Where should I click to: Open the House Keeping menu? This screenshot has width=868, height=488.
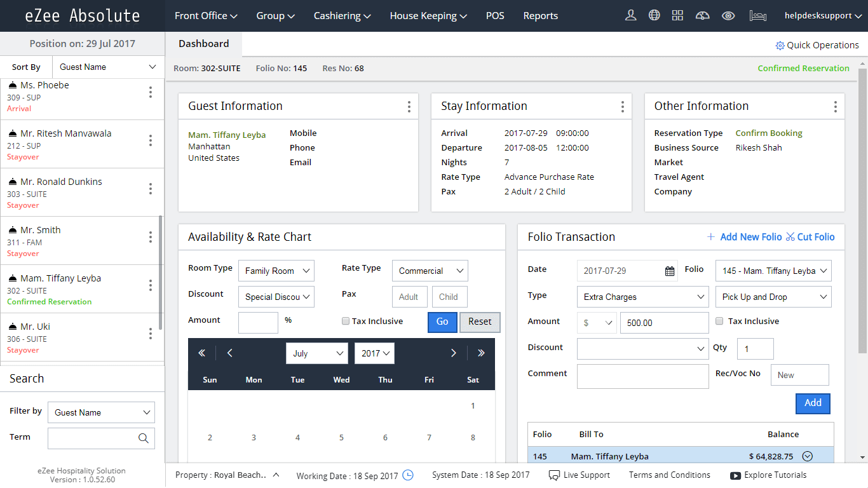pos(427,15)
